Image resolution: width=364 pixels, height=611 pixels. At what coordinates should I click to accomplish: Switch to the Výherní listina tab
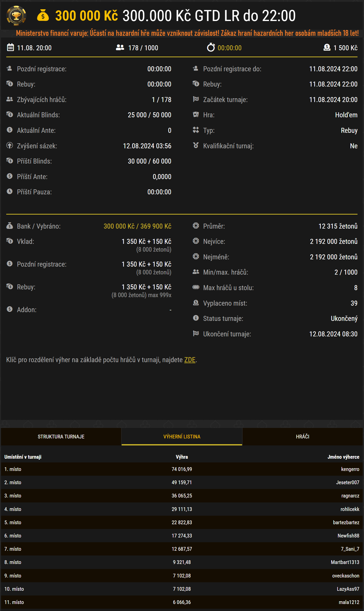coord(182,437)
